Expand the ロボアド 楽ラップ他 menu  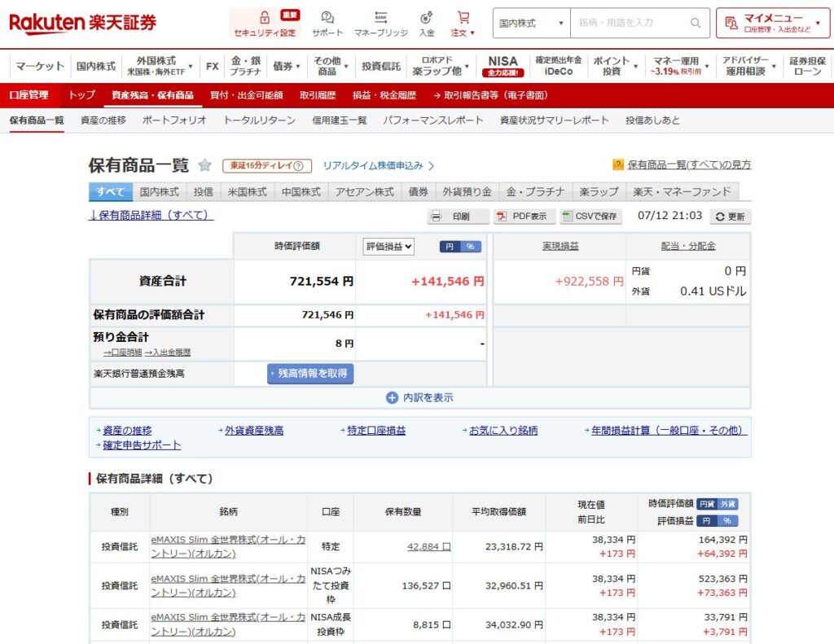coord(441,66)
